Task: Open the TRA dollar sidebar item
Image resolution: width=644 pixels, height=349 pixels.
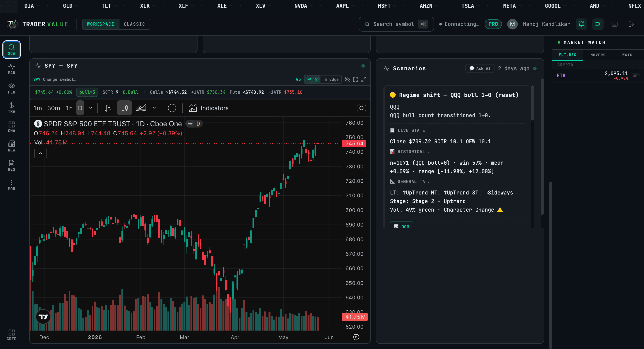Action: pos(11,108)
